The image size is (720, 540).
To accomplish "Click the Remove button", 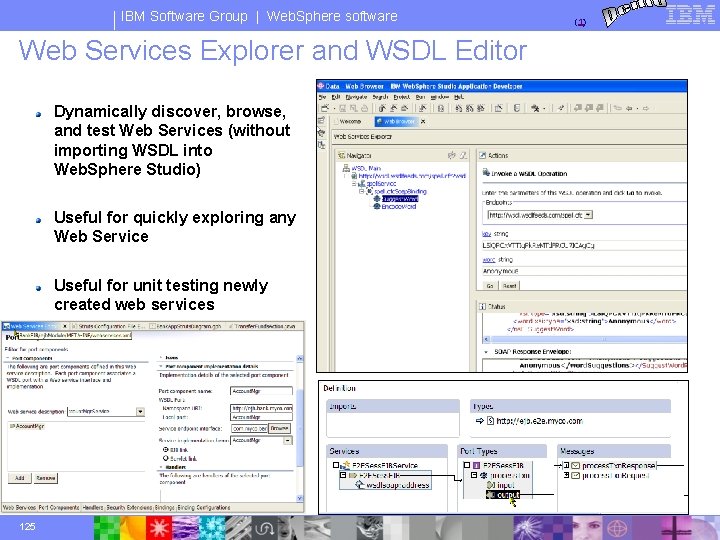I will point(46,478).
